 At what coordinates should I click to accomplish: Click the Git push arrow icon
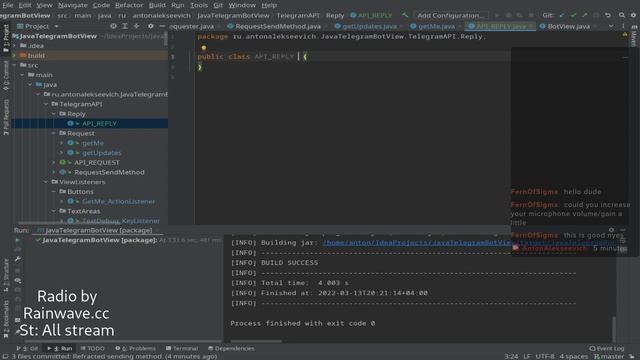click(x=584, y=15)
